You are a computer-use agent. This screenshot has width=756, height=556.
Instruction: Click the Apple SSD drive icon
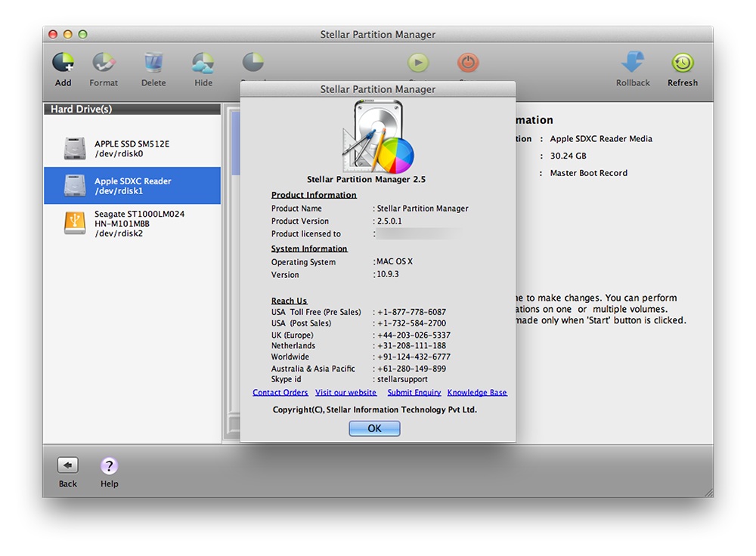click(75, 148)
